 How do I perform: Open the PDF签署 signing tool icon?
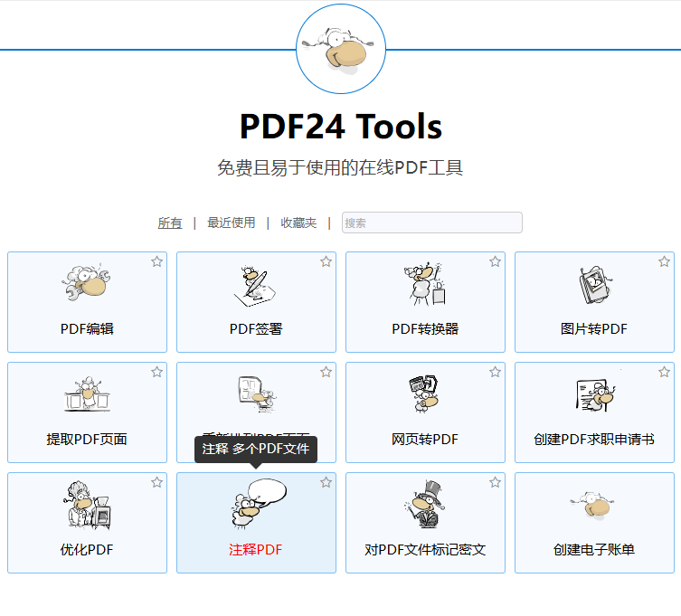(x=256, y=283)
